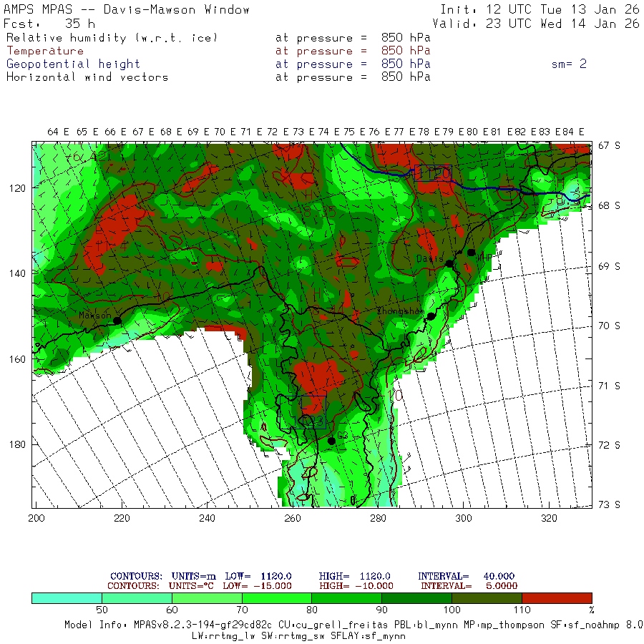Pick the 60–70% humidity legend swatch
Image resolution: width=644 pixels, height=644 pixels.
coord(207,598)
